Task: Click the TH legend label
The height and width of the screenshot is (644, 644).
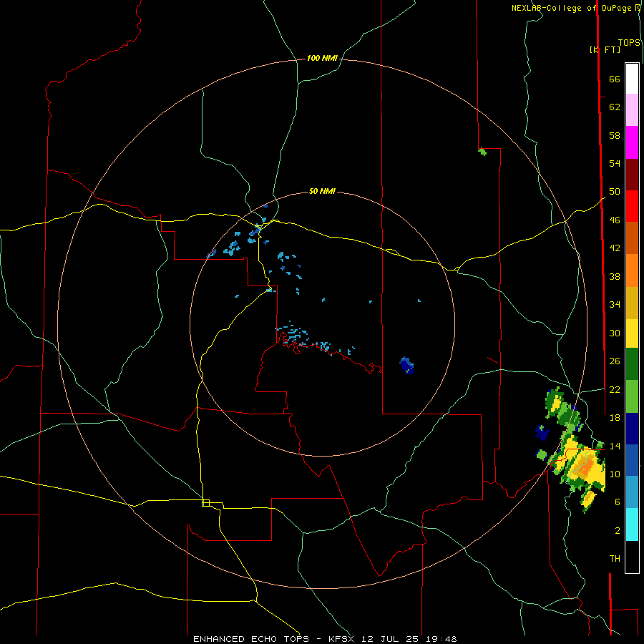Action: [615, 559]
